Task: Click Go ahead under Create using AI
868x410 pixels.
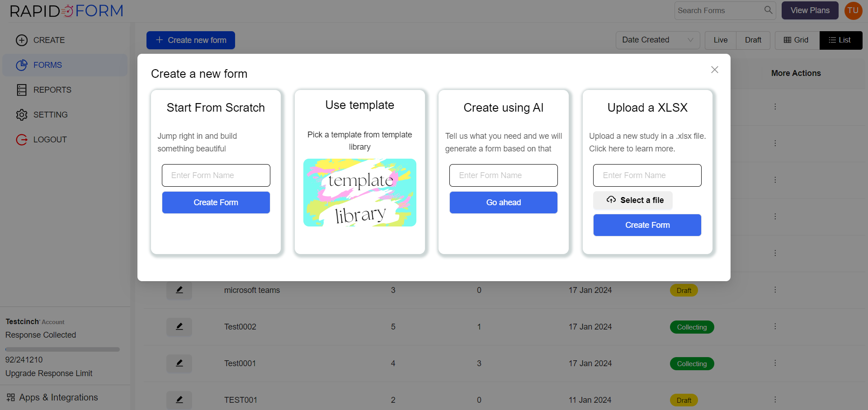Action: coord(503,203)
